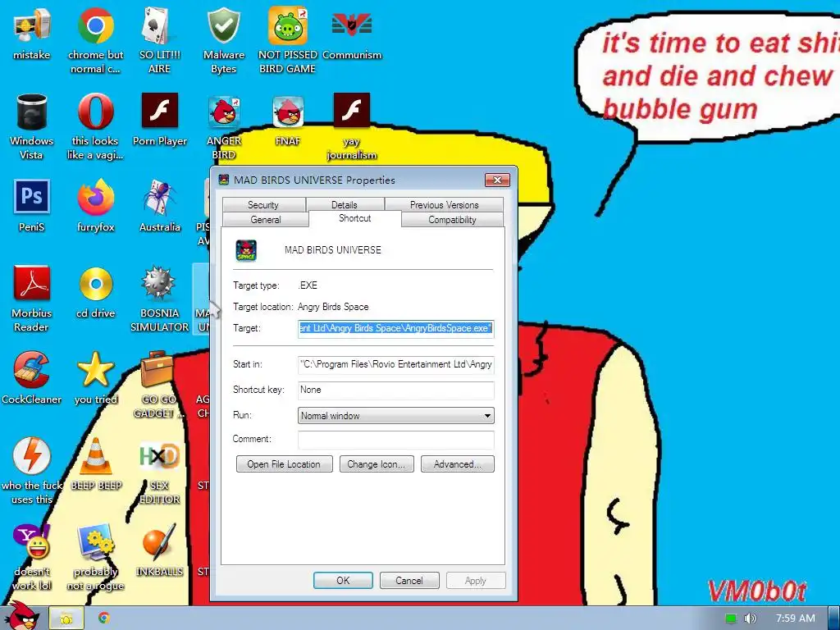
Task: Click the 'NOT PISSED BIRD GAME' icon
Action: click(x=288, y=41)
